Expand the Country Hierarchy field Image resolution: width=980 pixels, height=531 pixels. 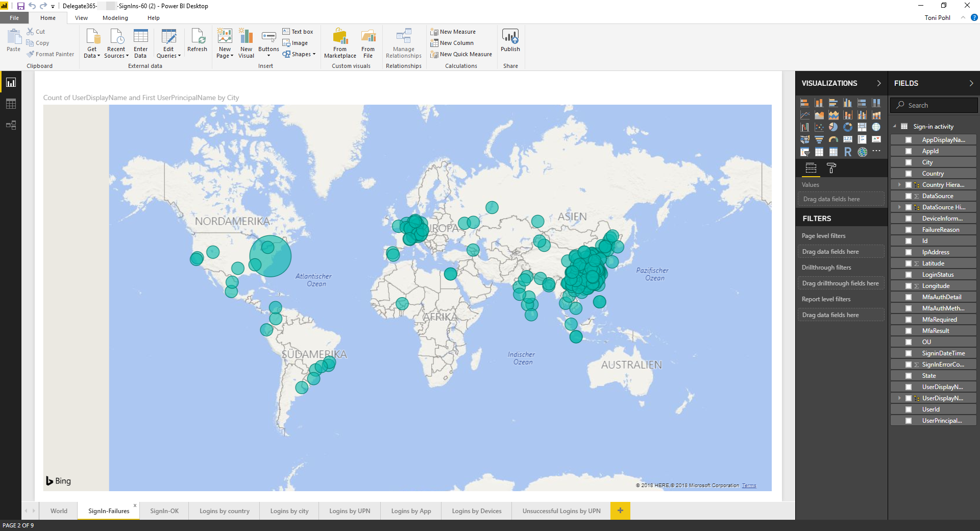pyautogui.click(x=899, y=185)
